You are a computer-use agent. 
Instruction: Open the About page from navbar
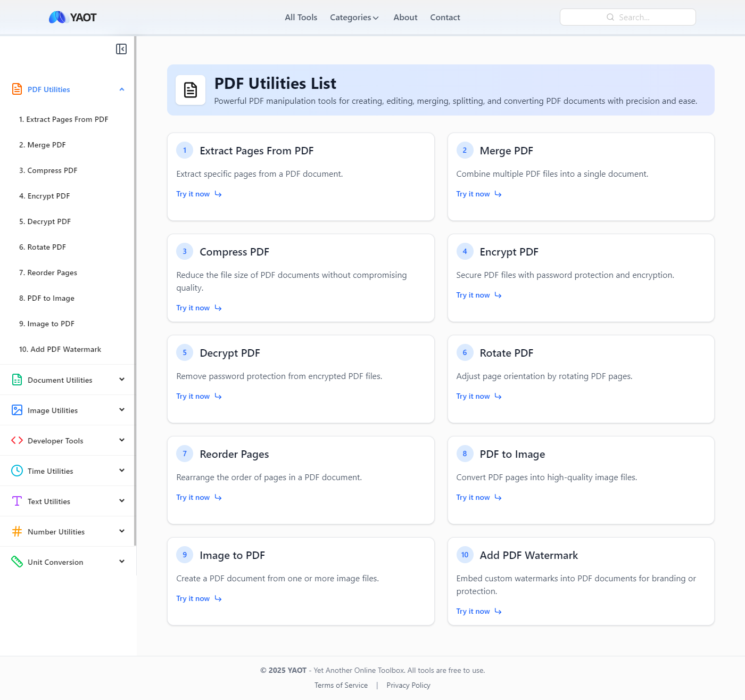405,18
